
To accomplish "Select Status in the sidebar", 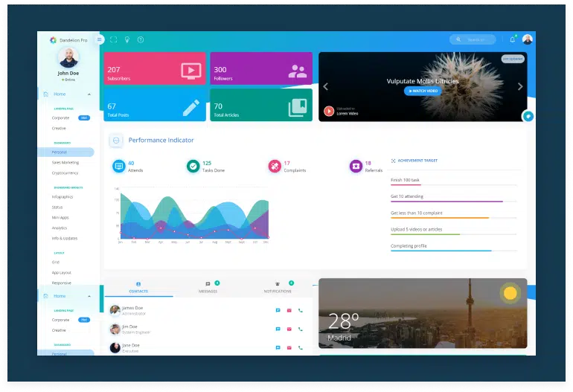I will [x=57, y=207].
